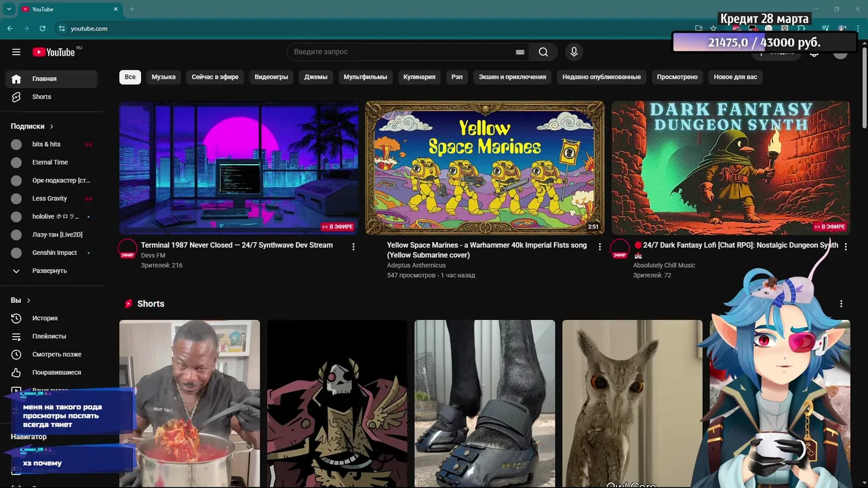
Task: Open Смотреть позже list
Action: point(52,354)
